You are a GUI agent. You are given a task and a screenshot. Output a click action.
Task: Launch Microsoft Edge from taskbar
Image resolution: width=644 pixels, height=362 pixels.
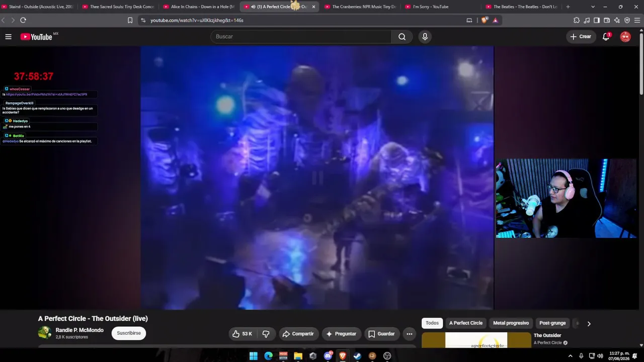268,356
